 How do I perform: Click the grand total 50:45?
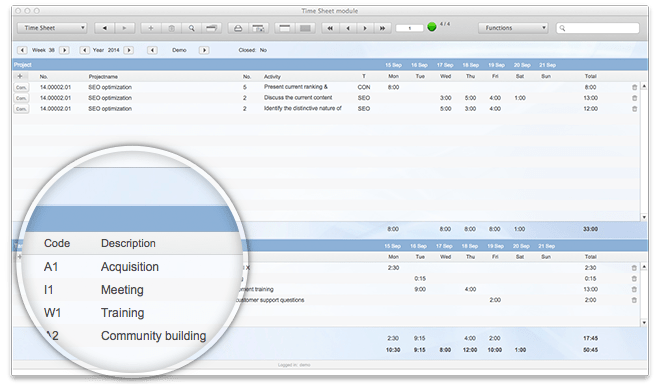590,350
